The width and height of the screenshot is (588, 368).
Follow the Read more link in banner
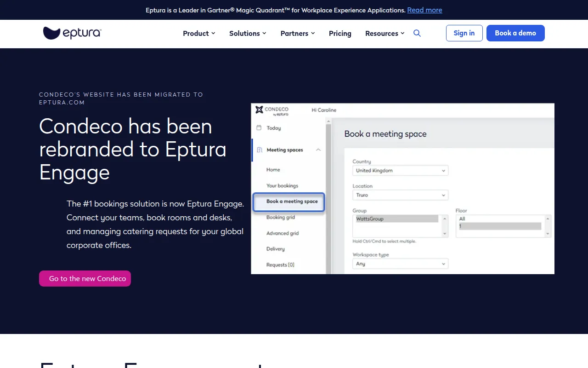click(424, 10)
